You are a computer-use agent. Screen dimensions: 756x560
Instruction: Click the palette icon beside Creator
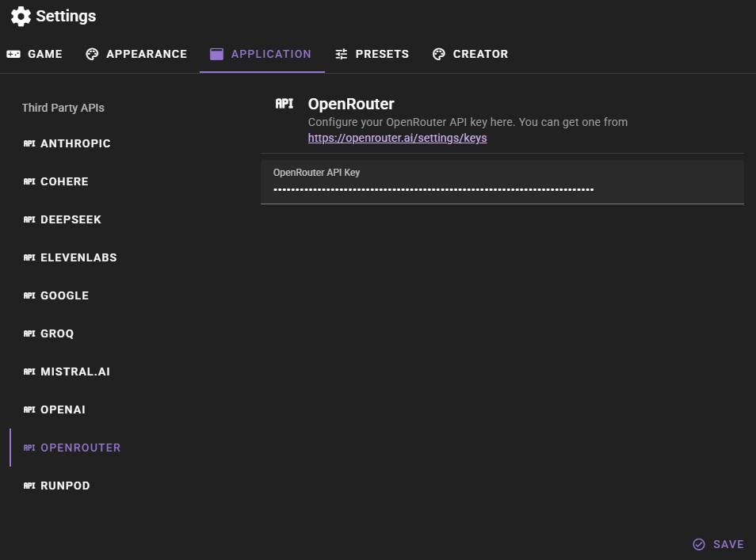point(439,54)
